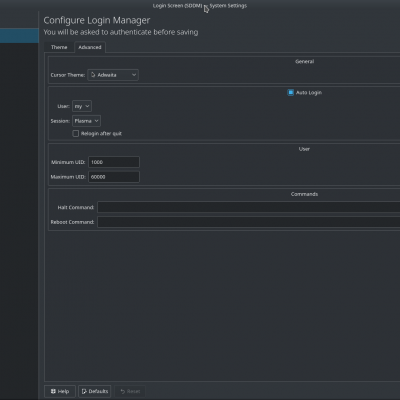Click the greyed-out Reset button

[130, 391]
